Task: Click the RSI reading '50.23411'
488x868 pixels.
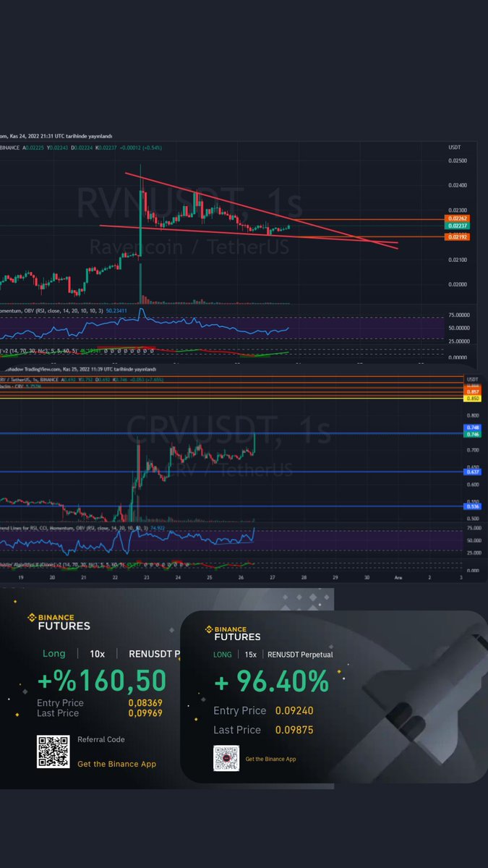Action: tap(116, 310)
